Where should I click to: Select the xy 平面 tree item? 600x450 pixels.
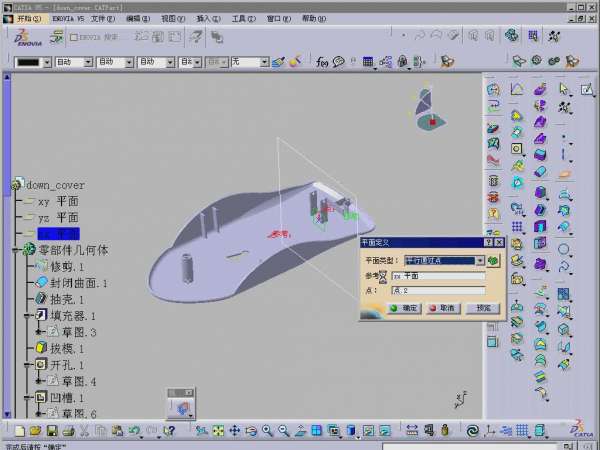click(58, 201)
